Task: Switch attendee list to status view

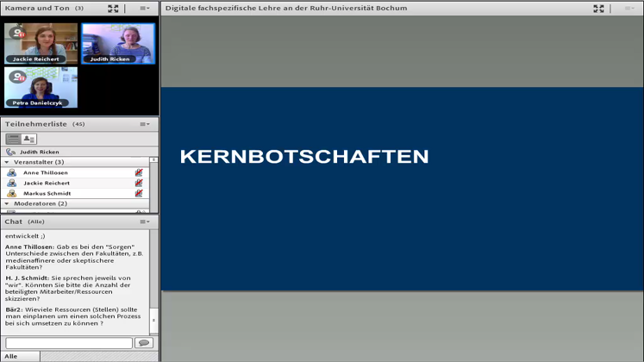Action: (x=29, y=139)
